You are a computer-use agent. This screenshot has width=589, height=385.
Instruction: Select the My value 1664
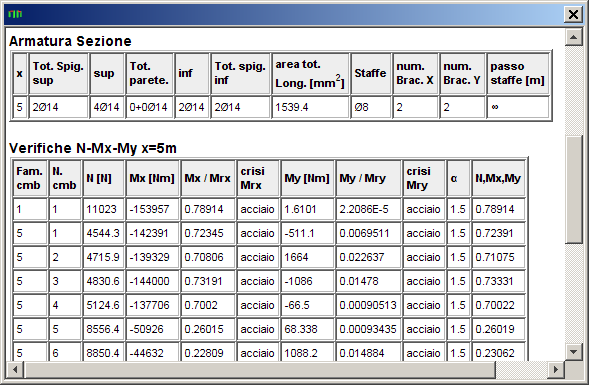coord(307,257)
